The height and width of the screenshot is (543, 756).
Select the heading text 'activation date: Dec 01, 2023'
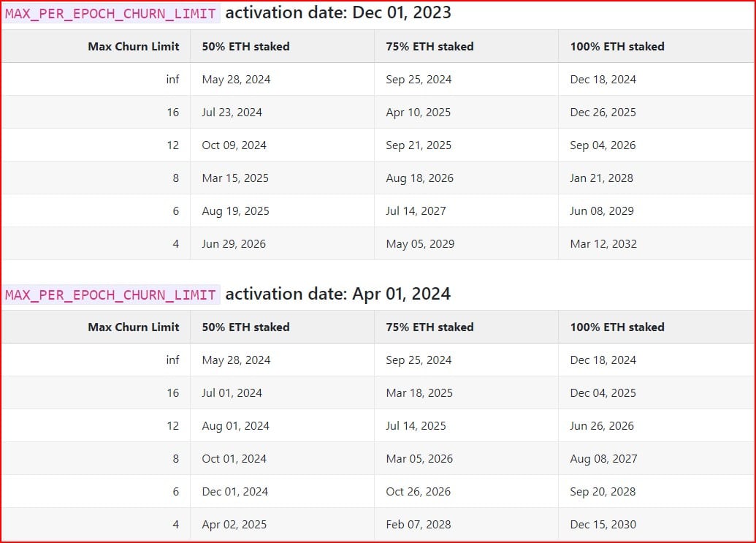338,13
